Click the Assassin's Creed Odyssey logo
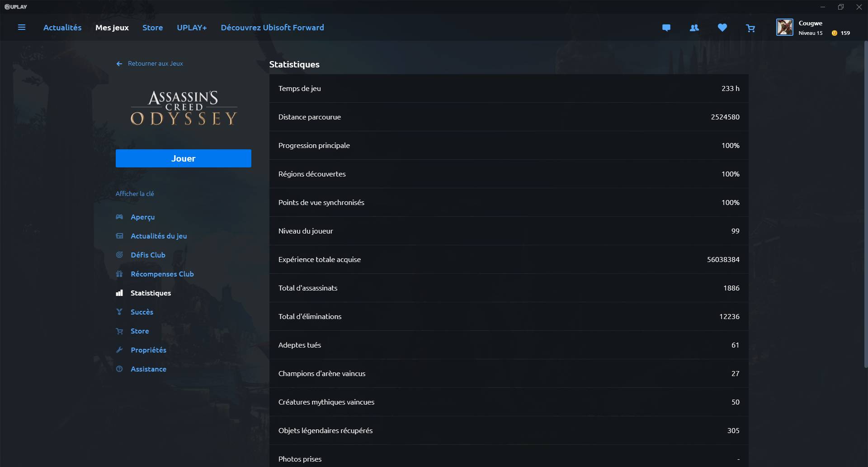Image resolution: width=868 pixels, height=467 pixels. click(x=184, y=108)
